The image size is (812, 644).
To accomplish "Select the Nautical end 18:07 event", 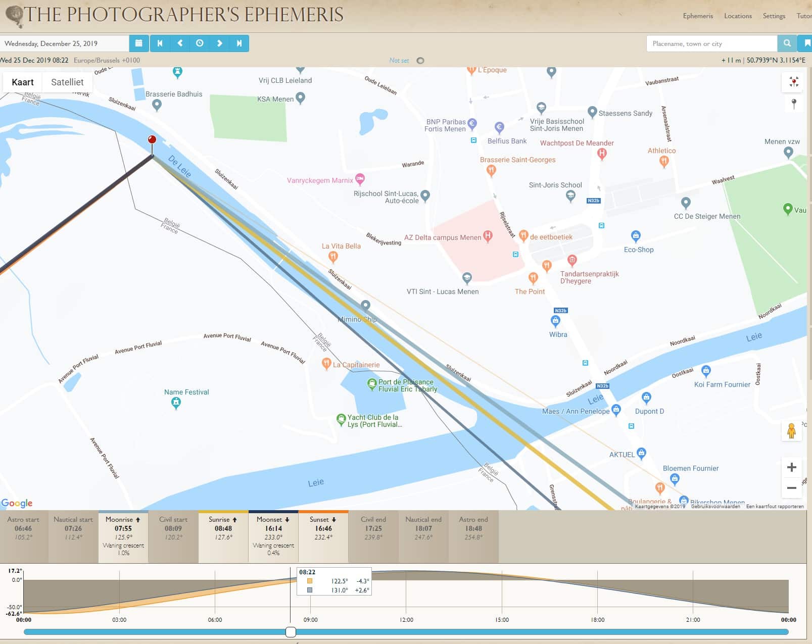I will [x=423, y=536].
